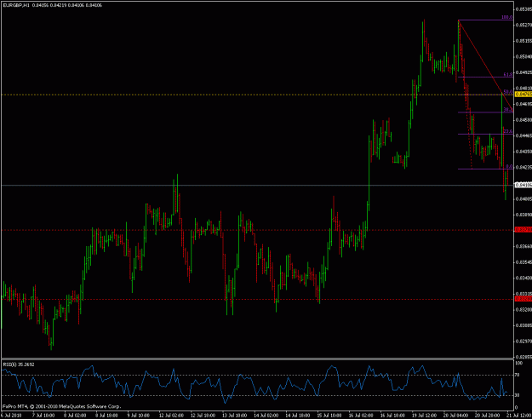Click the RSI 100 scale label
The image size is (532, 419).
click(518, 363)
